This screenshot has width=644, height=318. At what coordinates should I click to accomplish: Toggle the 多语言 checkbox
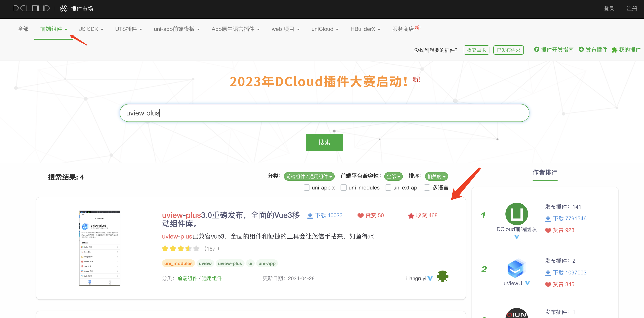point(427,188)
